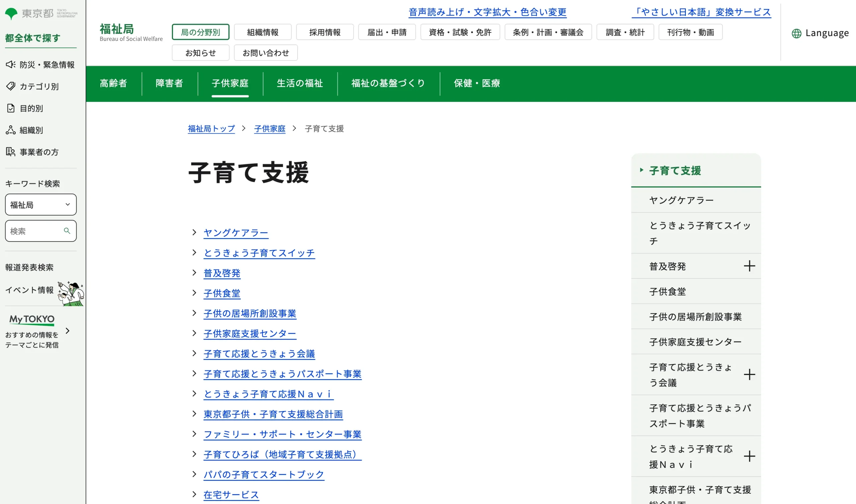Select the 局の分野別 header tab
Image resolution: width=856 pixels, height=504 pixels.
(x=200, y=32)
